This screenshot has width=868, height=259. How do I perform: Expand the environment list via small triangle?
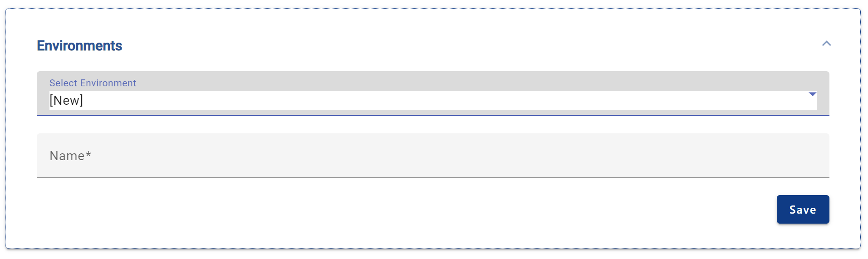coord(812,94)
